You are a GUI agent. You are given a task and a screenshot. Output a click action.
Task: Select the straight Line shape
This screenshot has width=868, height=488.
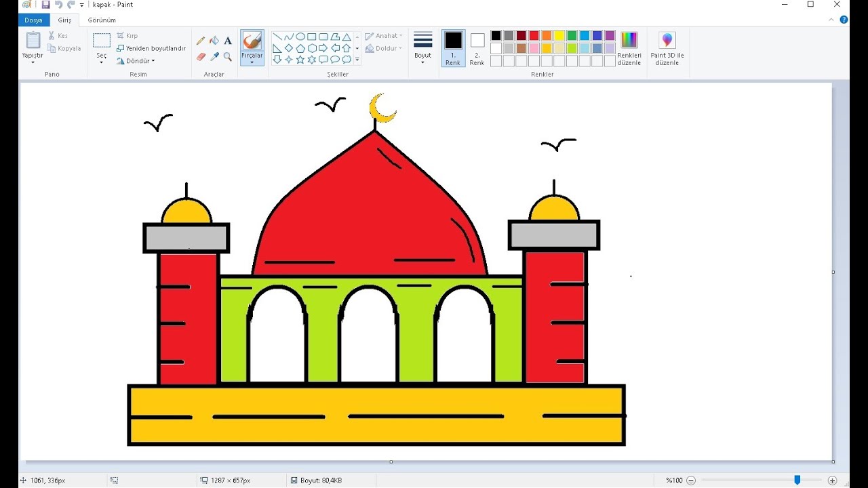[277, 37]
